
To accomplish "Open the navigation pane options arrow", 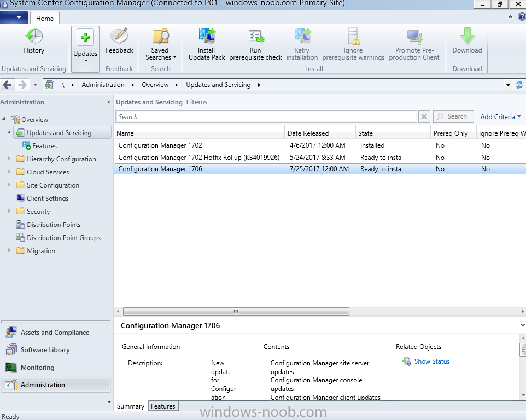I will click(x=109, y=402).
